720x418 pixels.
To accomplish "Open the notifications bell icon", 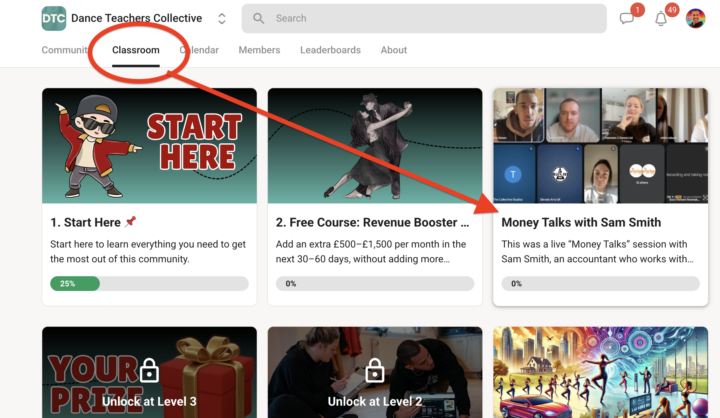I will (661, 19).
